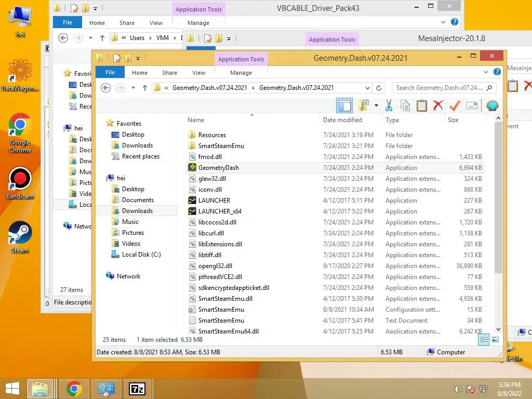Open View tab in Geometry.Dash window
Screen dimensions: 532x399
click(198, 73)
